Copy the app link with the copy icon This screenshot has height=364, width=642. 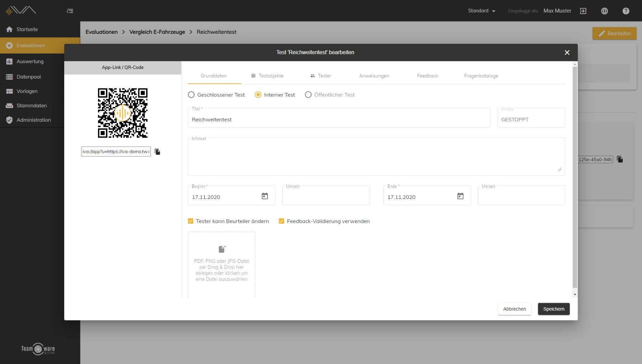point(157,152)
